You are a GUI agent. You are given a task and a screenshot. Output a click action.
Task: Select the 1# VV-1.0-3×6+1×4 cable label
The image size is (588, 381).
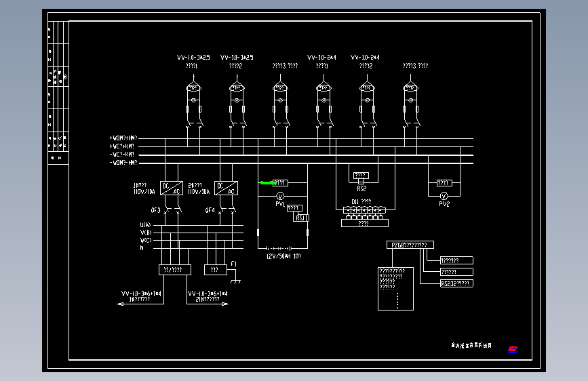[x=141, y=296]
